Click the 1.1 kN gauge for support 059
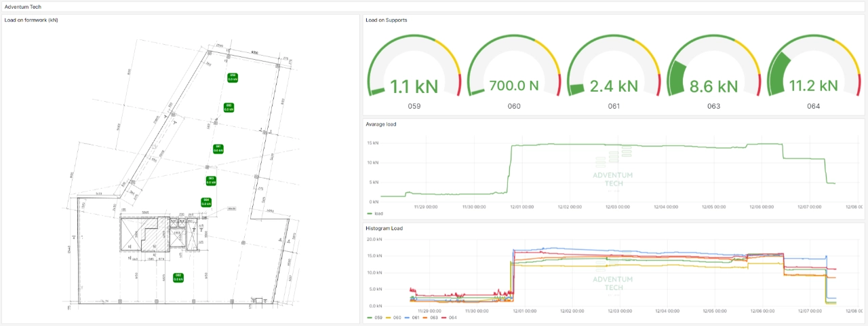Viewport: 868px width, 326px height. [414, 75]
